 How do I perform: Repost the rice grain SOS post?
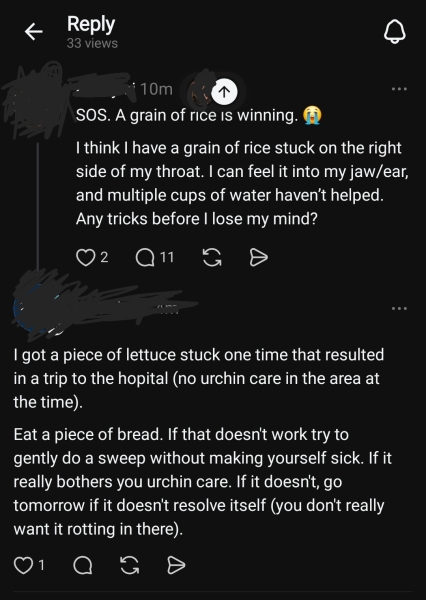(x=212, y=257)
